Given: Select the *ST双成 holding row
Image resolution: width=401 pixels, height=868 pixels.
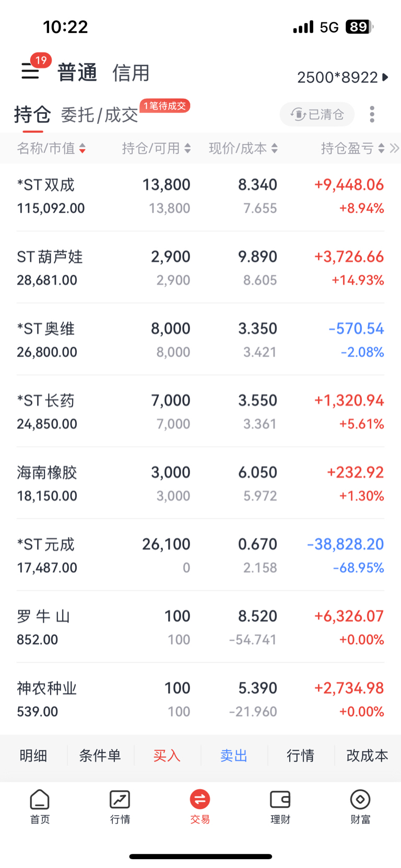Looking at the screenshot, I should click(x=200, y=196).
